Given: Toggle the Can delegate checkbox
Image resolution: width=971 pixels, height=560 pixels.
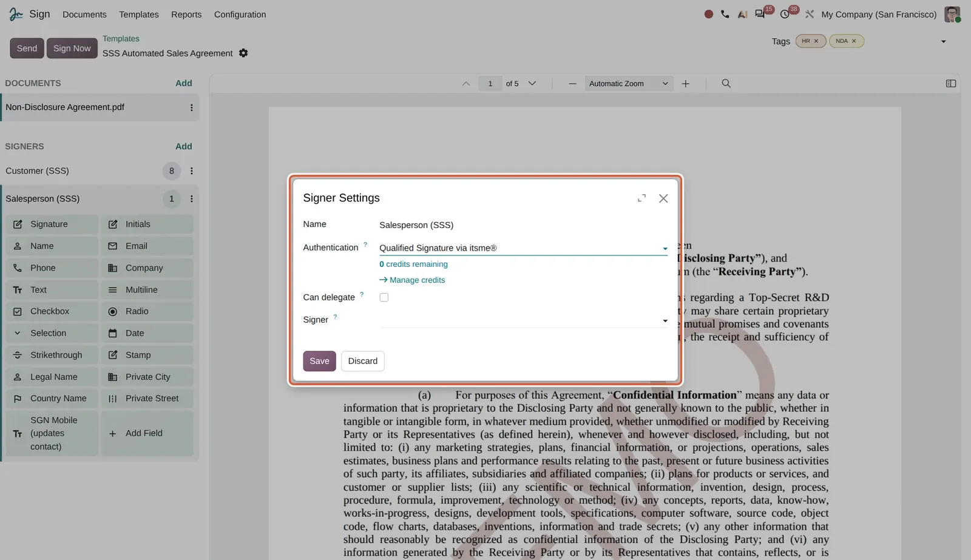Looking at the screenshot, I should (384, 297).
